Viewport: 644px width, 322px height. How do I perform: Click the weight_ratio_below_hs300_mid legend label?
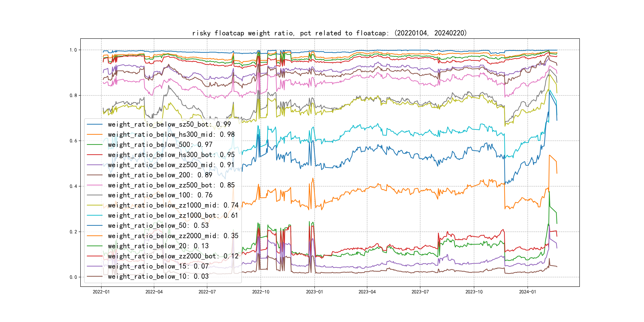coord(171,135)
